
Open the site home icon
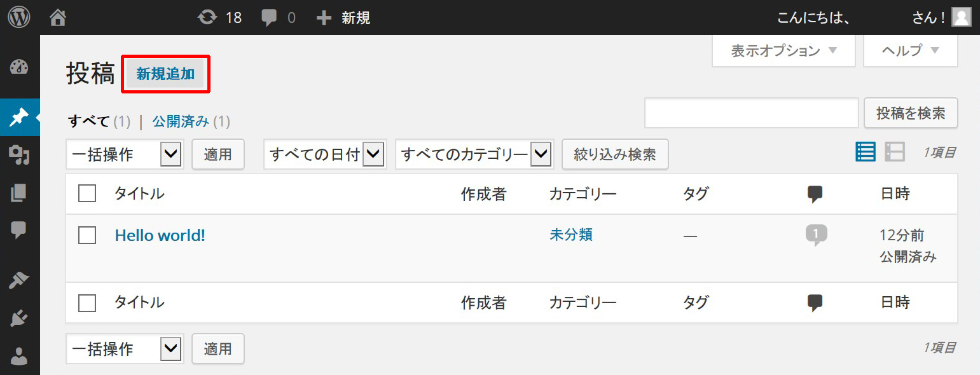[58, 17]
